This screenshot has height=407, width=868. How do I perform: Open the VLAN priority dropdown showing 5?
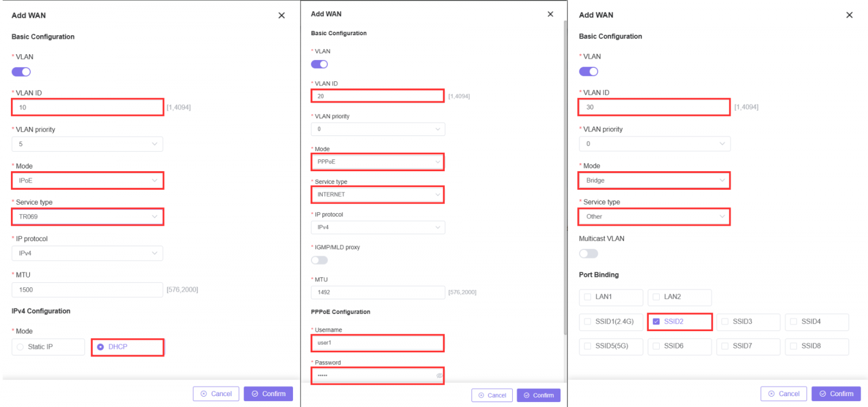click(x=87, y=144)
